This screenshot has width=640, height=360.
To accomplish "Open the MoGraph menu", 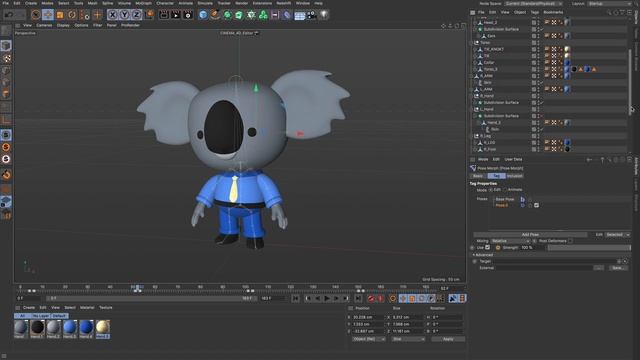I will 143,3.
